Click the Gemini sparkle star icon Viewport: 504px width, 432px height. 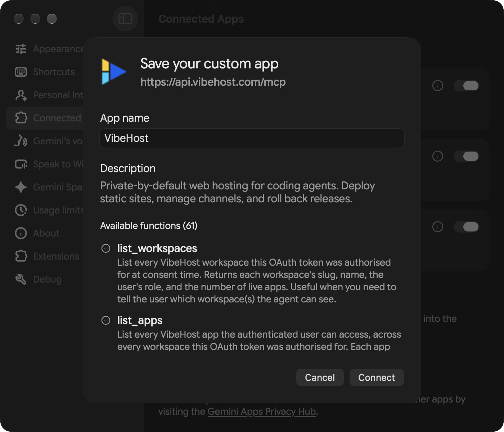(21, 187)
